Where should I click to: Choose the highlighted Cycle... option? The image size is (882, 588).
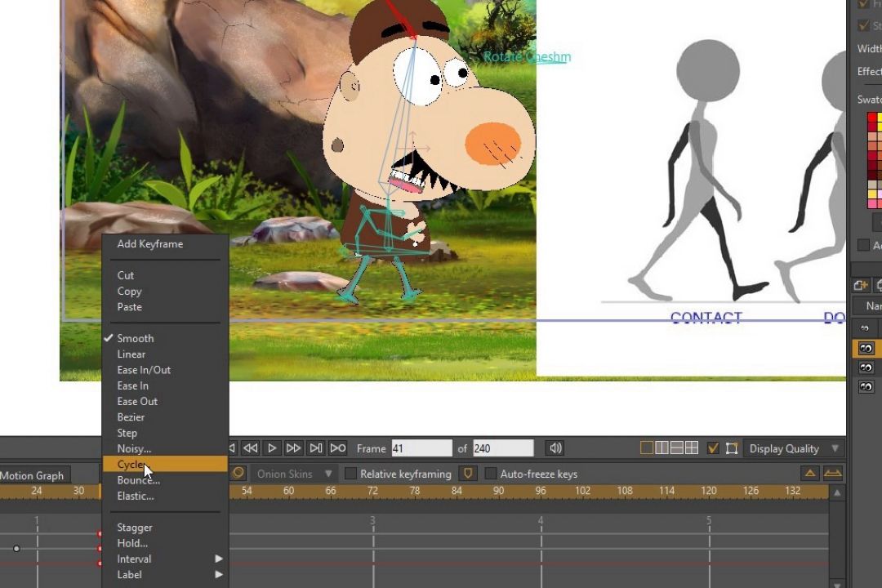(x=165, y=464)
